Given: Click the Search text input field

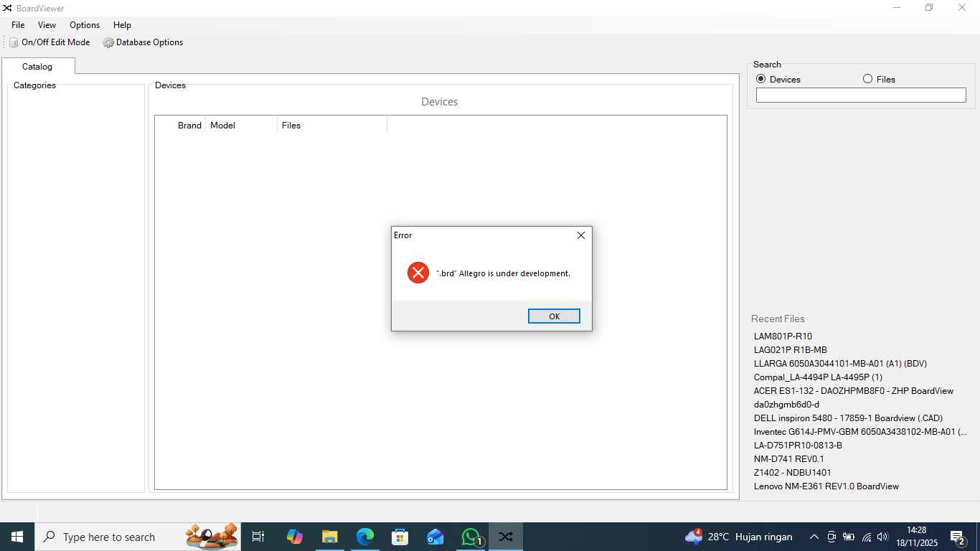Looking at the screenshot, I should pos(861,95).
